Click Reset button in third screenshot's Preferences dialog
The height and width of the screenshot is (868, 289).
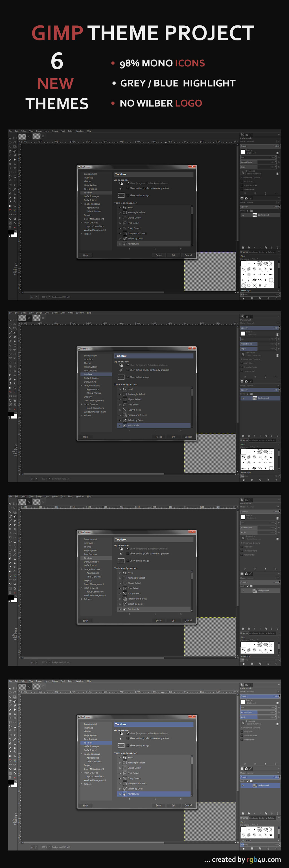click(x=159, y=620)
